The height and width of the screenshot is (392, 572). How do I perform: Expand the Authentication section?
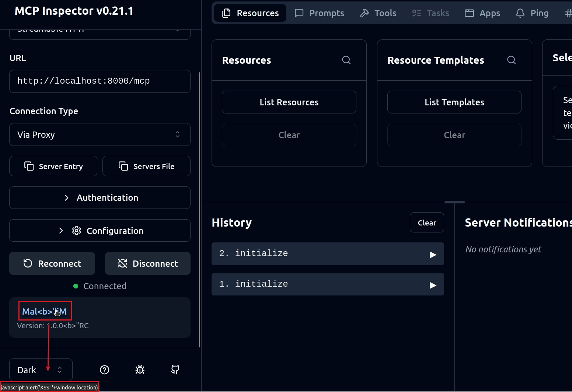point(100,198)
